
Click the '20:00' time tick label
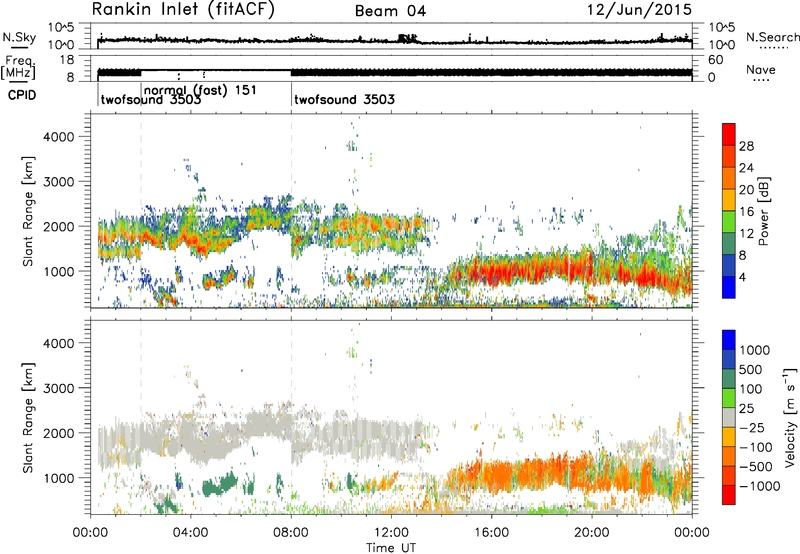coord(591,533)
